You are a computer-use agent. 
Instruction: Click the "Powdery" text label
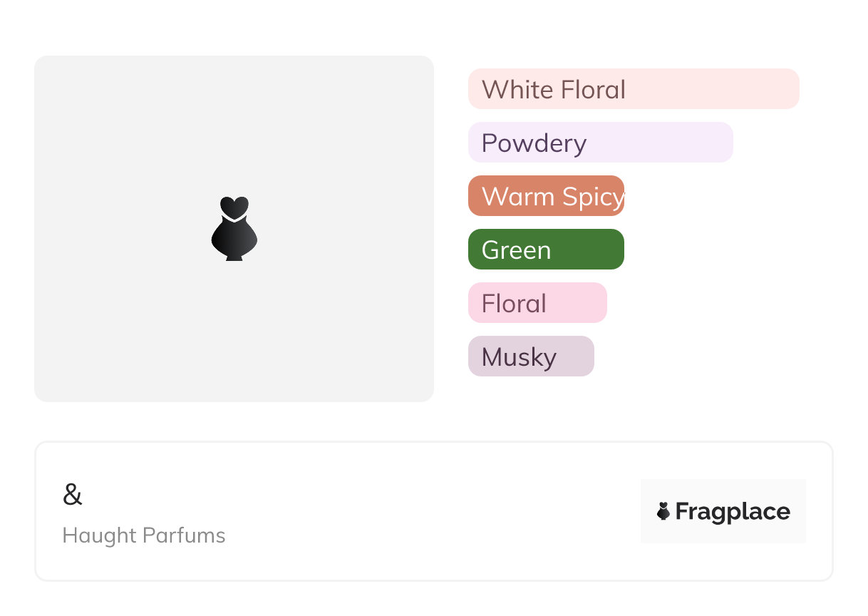pos(534,143)
